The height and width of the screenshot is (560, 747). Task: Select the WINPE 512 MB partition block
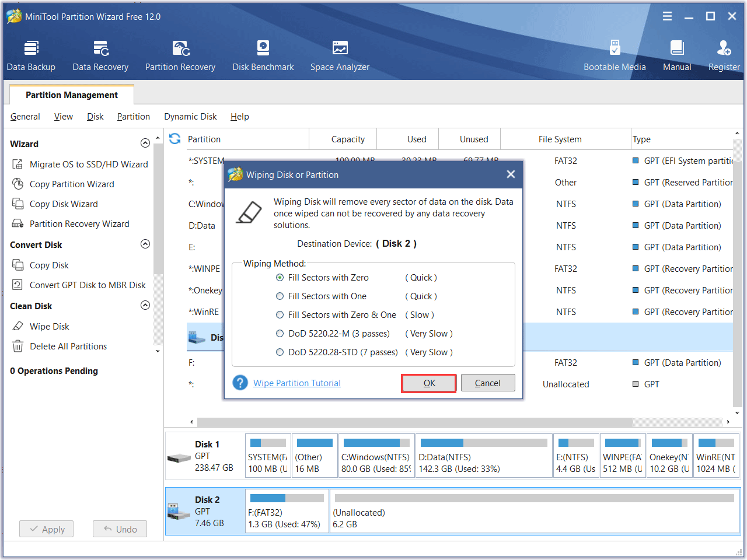pos(623,456)
